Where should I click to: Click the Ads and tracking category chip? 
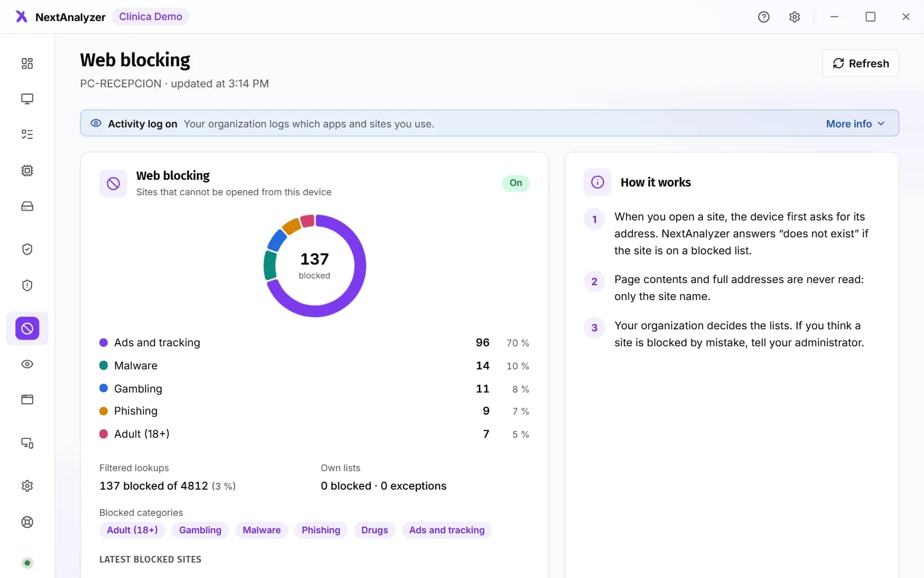[447, 530]
